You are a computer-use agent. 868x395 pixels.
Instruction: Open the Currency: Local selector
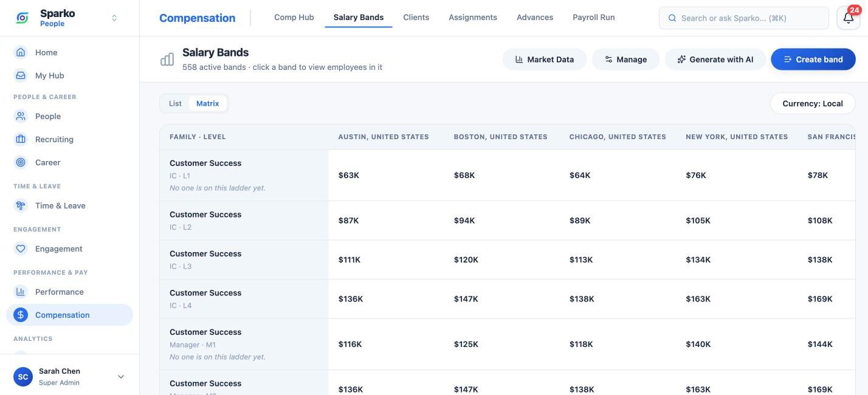[x=813, y=103]
